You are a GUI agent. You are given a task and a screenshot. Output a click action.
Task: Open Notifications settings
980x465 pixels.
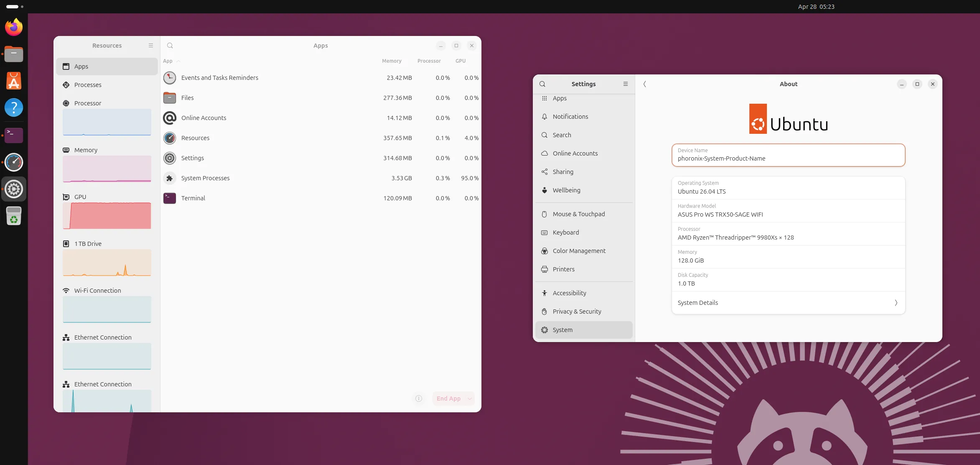570,116
